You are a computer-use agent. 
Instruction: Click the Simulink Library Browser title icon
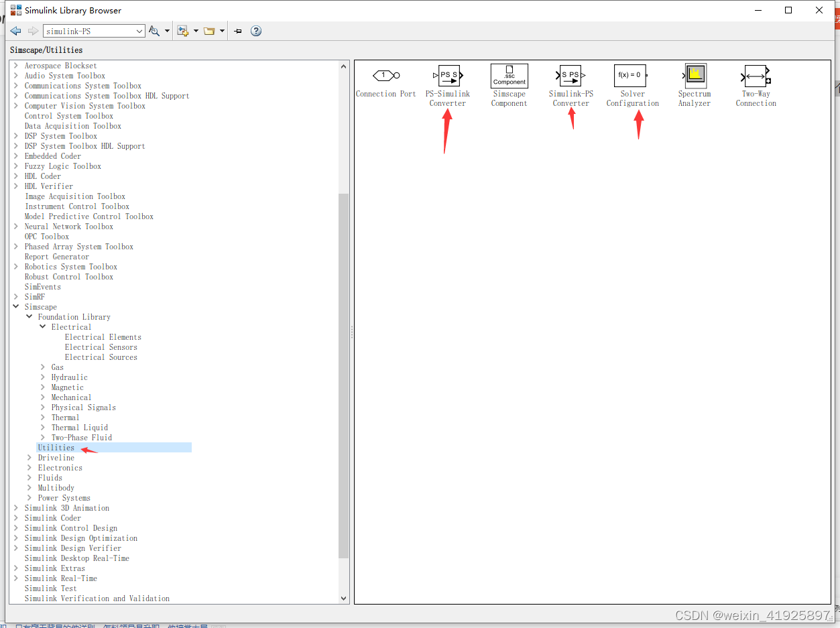point(15,10)
